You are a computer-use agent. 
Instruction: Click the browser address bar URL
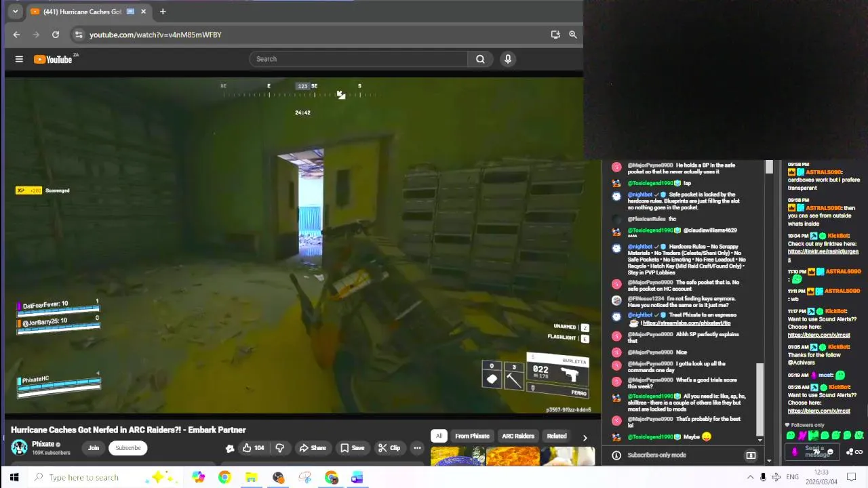click(155, 35)
